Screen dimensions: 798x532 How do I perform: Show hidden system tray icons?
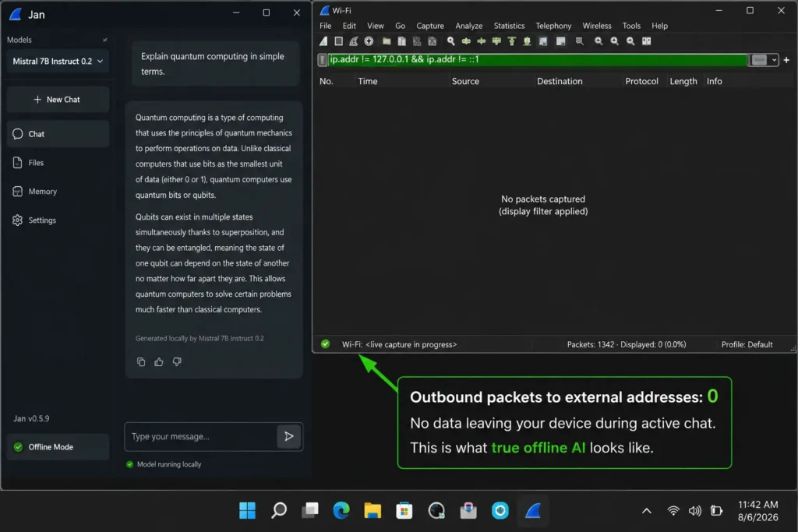pyautogui.click(x=646, y=511)
